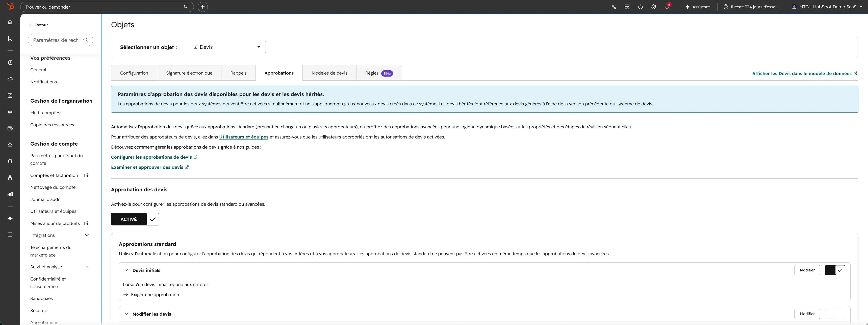This screenshot has width=868, height=325.
Task: Open the Marketplace storefront icon
Action: tap(627, 7)
